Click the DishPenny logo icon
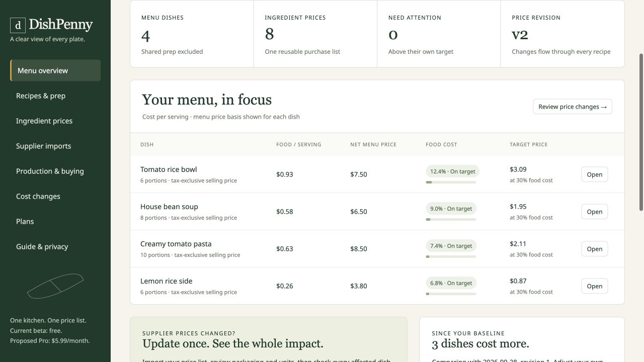The height and width of the screenshot is (362, 644). point(18,25)
